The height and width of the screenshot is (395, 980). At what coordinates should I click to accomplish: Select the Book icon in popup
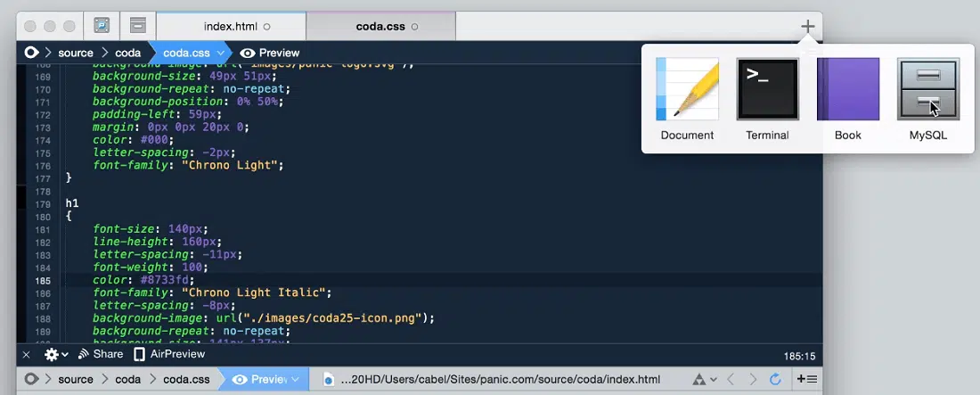pyautogui.click(x=847, y=89)
